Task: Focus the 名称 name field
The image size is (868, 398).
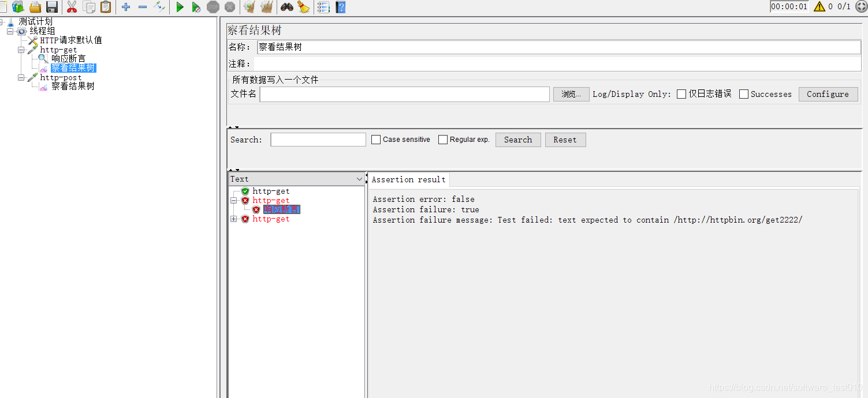Action: point(558,47)
